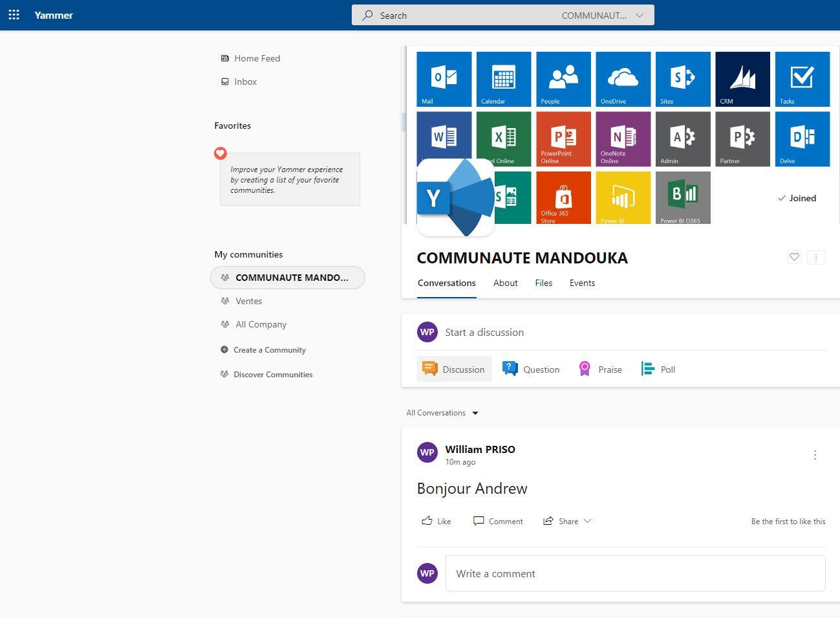Click the red heart favorites icon
Screen dimensions: 840x618
pos(221,153)
